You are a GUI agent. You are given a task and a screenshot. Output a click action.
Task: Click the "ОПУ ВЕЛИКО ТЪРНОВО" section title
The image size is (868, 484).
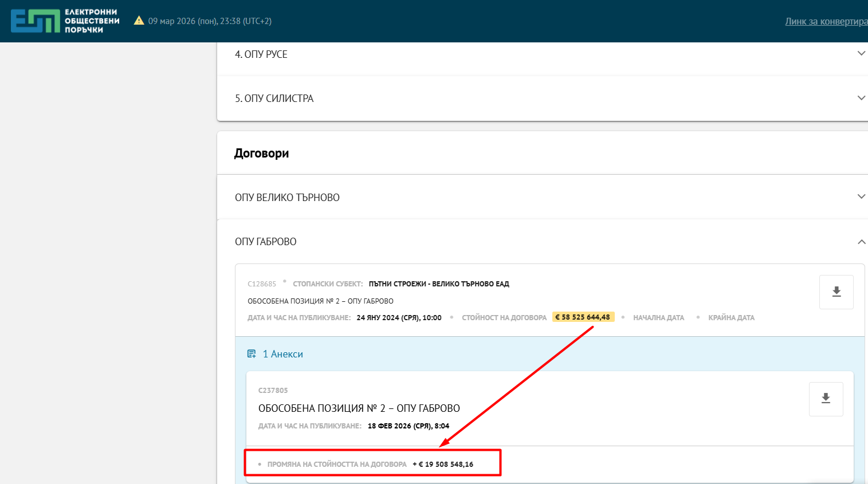(x=287, y=198)
